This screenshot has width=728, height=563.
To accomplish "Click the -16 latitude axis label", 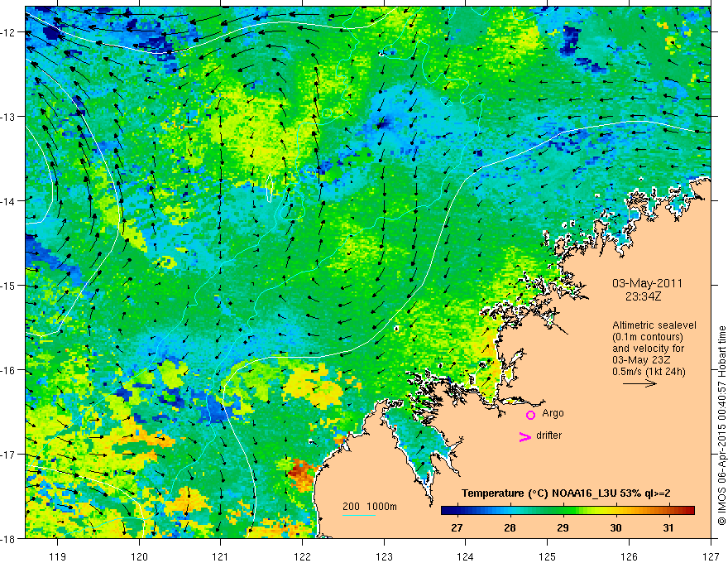I will point(9,370).
